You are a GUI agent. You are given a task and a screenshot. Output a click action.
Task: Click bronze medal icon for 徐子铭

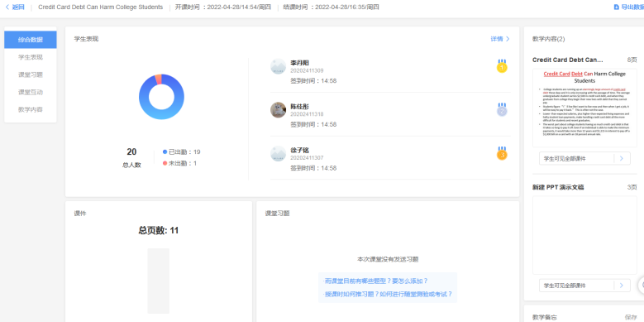pyautogui.click(x=502, y=154)
